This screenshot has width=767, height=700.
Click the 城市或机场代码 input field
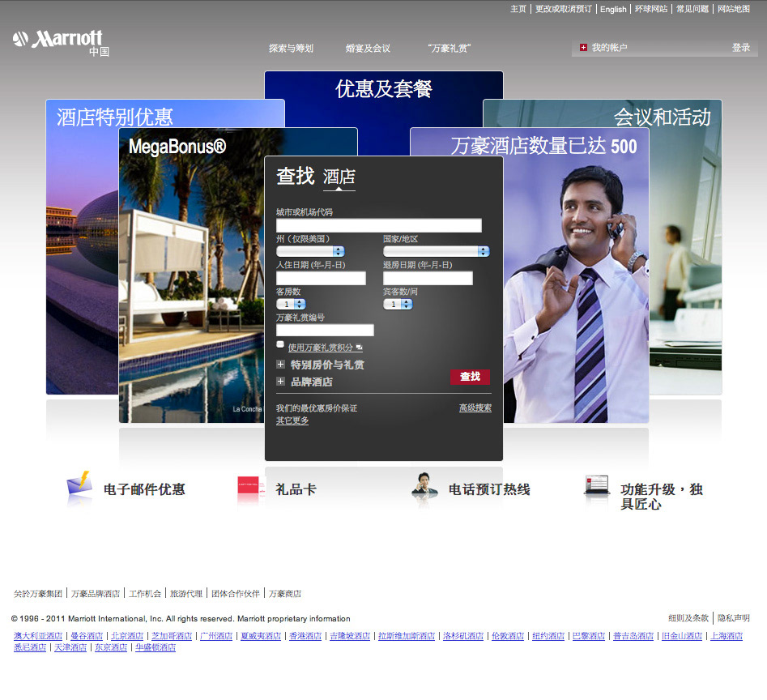point(378,225)
